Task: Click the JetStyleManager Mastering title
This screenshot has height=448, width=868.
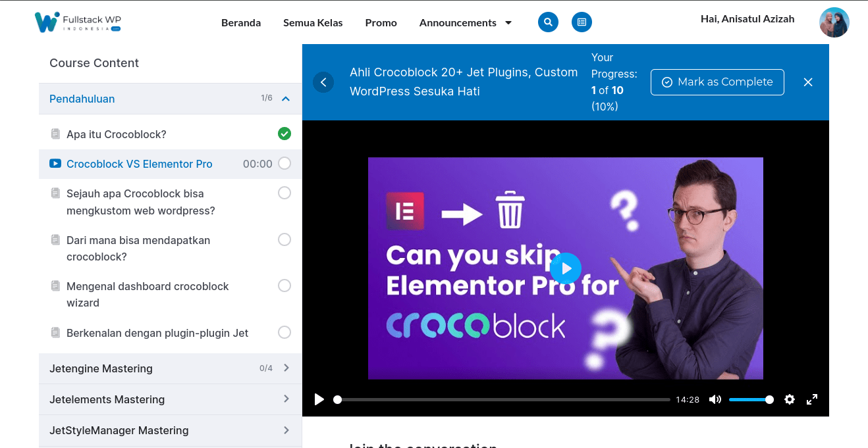Action: (119, 430)
